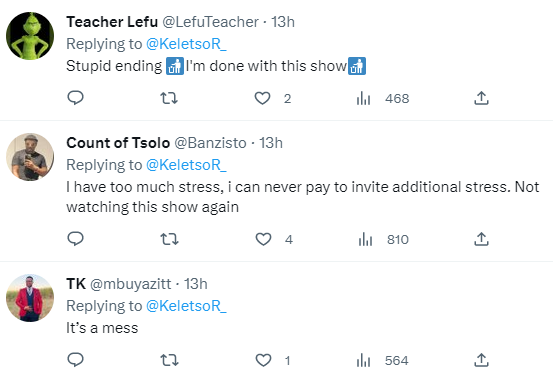The image size is (553, 370).
Task: Reply to Count of Tsolo's tweet
Action: 75,239
